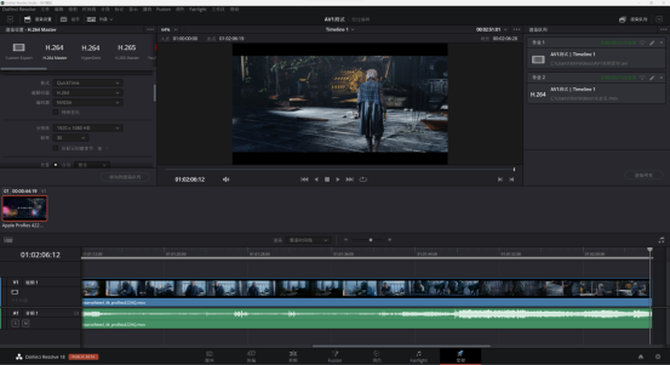Click the timeline view options icon above the timecode

click(x=8, y=240)
